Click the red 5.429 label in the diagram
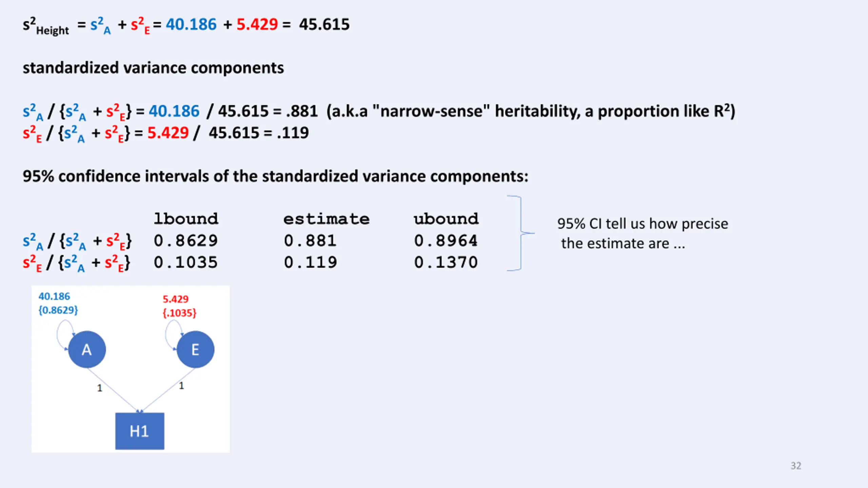 pos(176,299)
